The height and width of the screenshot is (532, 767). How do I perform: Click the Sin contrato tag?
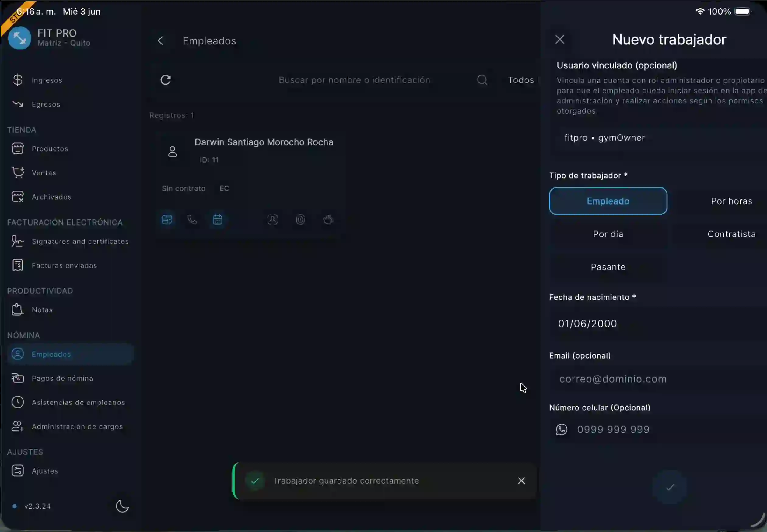coord(183,188)
